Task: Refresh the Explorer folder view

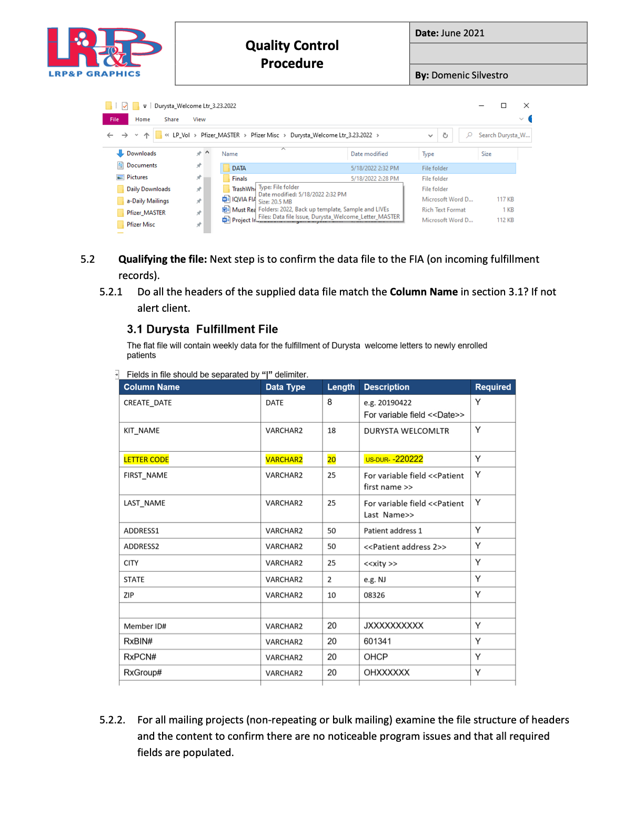Action: (445, 135)
